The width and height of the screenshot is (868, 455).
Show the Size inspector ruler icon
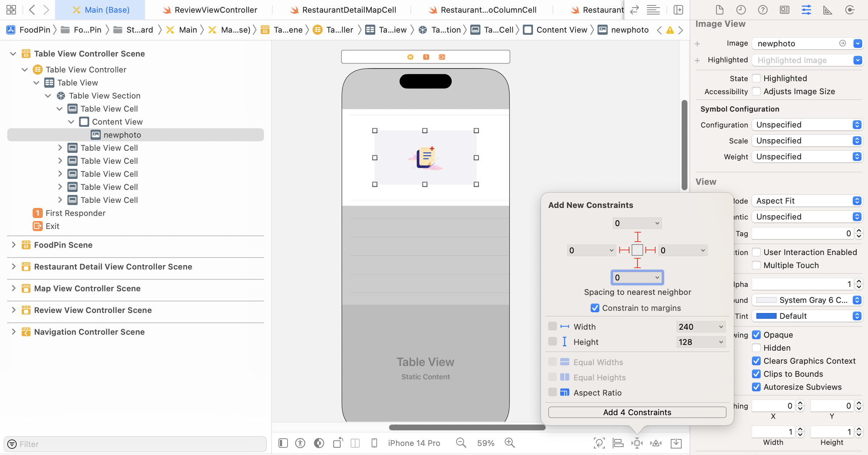click(x=828, y=10)
